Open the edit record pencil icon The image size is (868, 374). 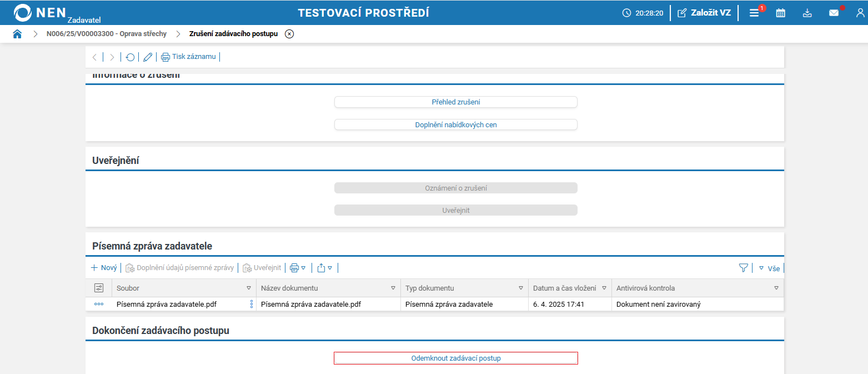(147, 57)
